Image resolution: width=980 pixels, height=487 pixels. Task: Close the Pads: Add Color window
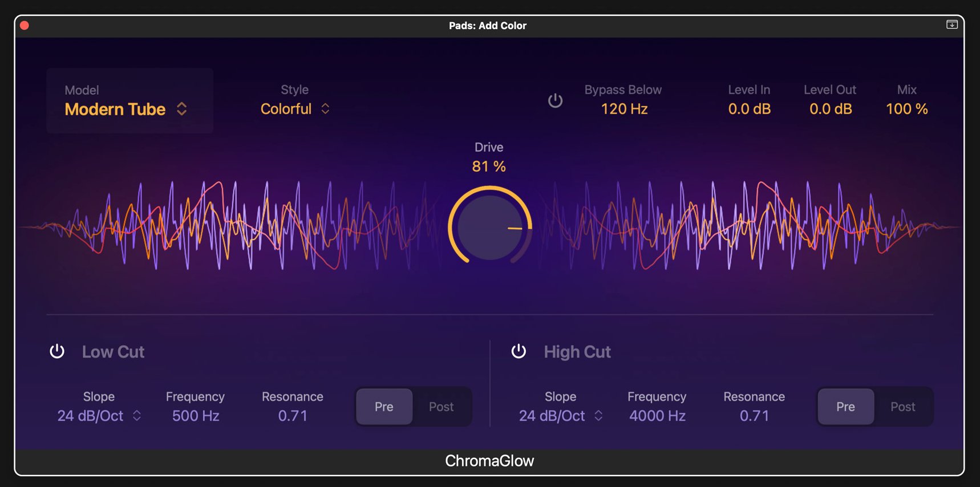point(25,25)
